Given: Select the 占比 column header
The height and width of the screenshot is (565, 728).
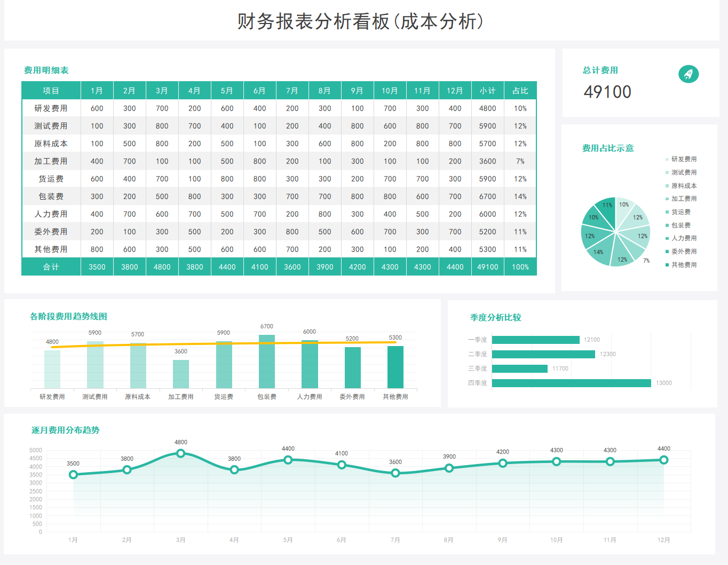Looking at the screenshot, I should 519,90.
